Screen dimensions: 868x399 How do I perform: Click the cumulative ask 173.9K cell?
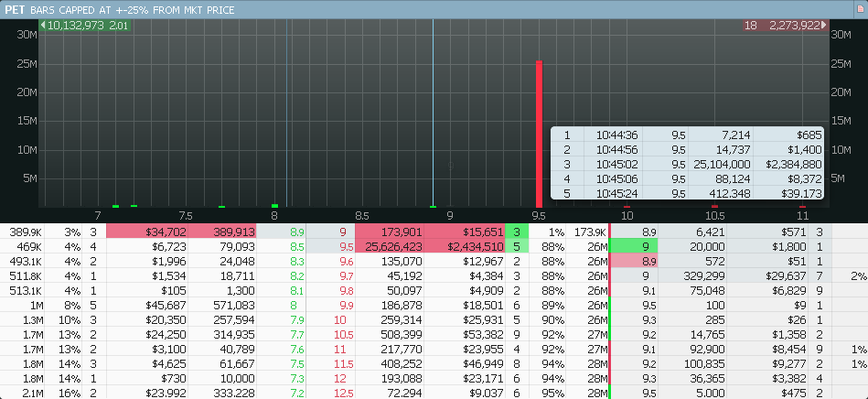coord(589,232)
